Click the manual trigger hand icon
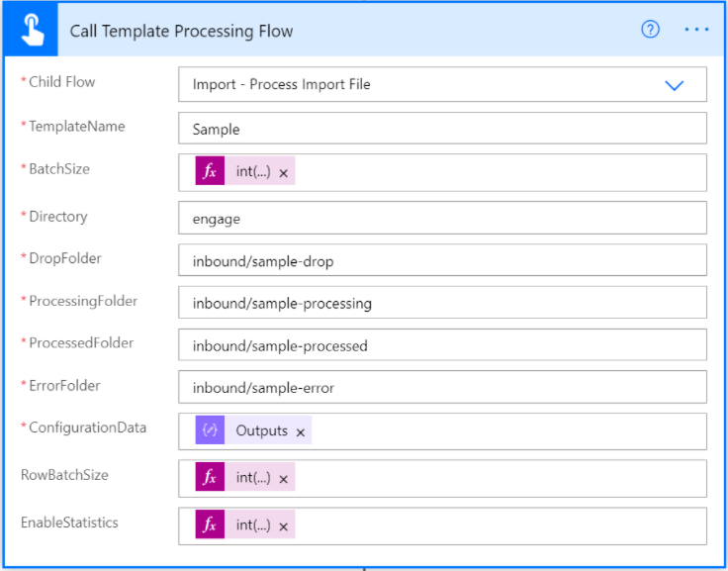 31,30
